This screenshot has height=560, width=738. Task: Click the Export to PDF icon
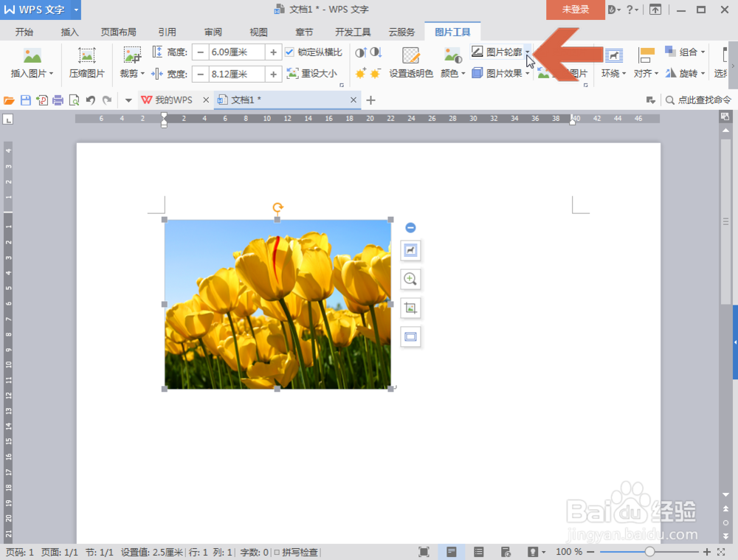click(42, 100)
